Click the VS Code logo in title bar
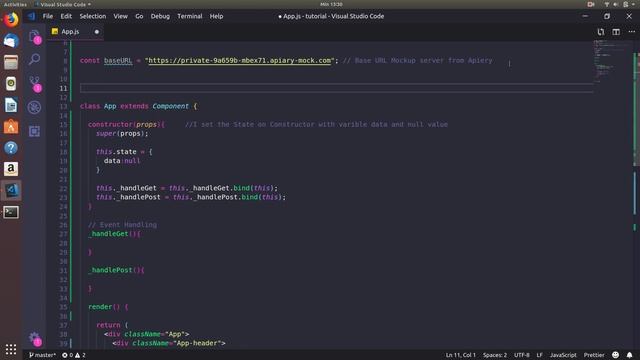This screenshot has height=360, width=640. tap(31, 16)
